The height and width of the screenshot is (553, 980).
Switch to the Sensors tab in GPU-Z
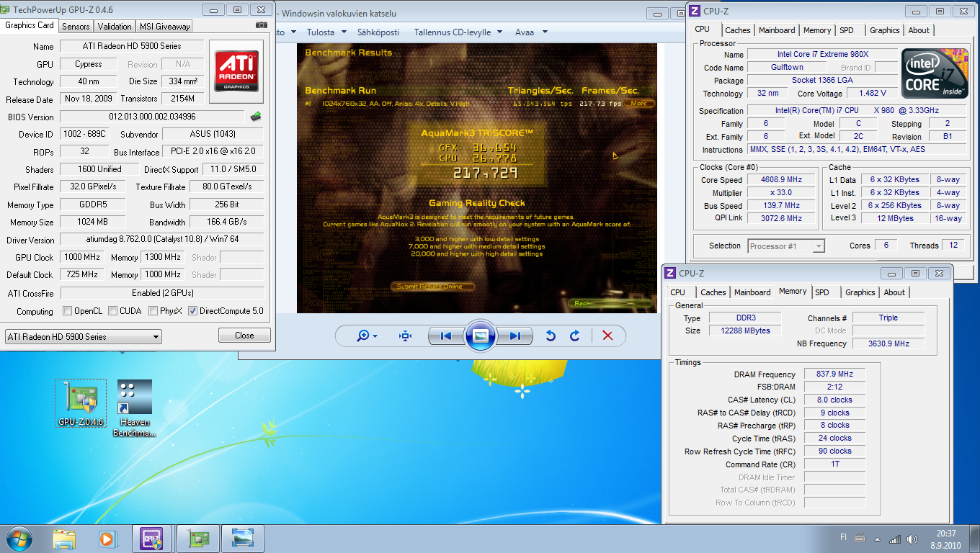(x=76, y=26)
